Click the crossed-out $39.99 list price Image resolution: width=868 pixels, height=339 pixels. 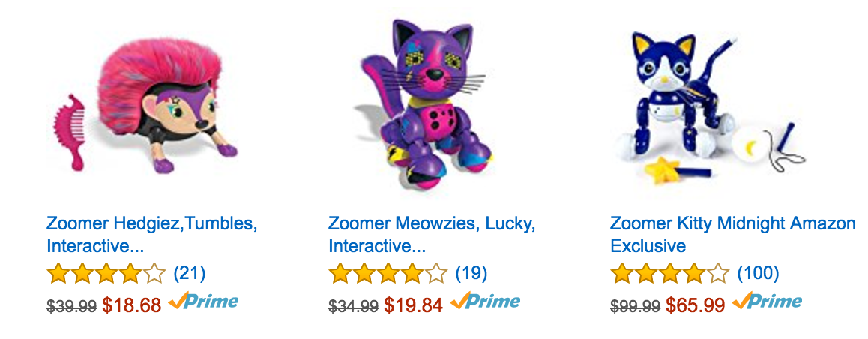[x=71, y=305]
